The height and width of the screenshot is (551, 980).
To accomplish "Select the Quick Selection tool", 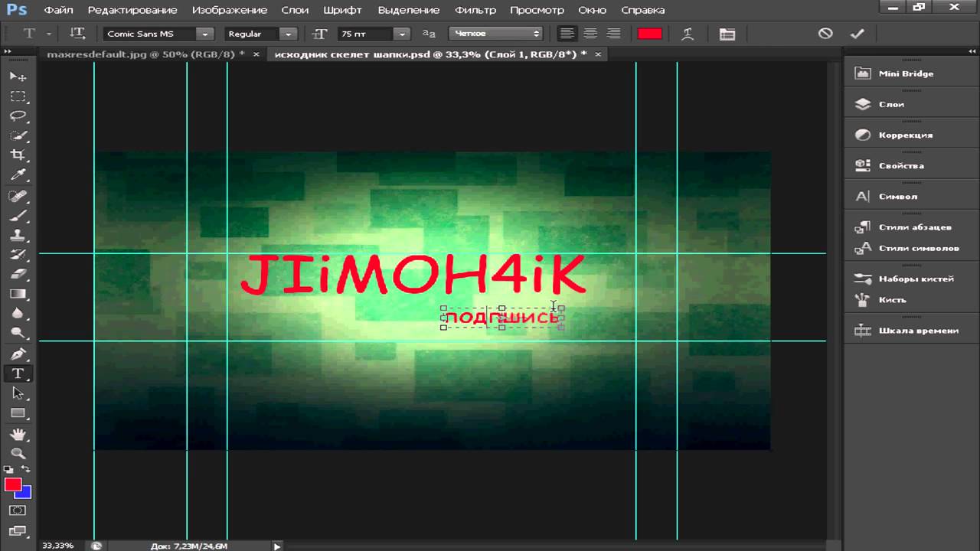I will 18,136.
